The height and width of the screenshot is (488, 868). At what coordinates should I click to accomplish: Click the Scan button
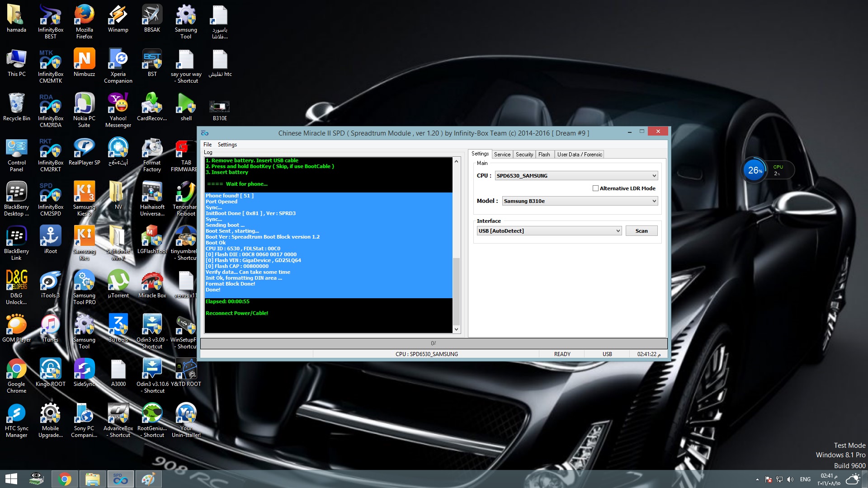(641, 231)
